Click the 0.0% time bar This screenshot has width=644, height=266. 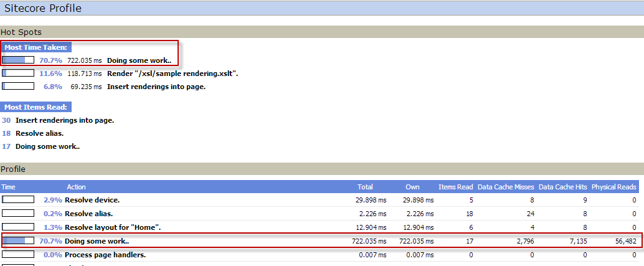click(18, 255)
